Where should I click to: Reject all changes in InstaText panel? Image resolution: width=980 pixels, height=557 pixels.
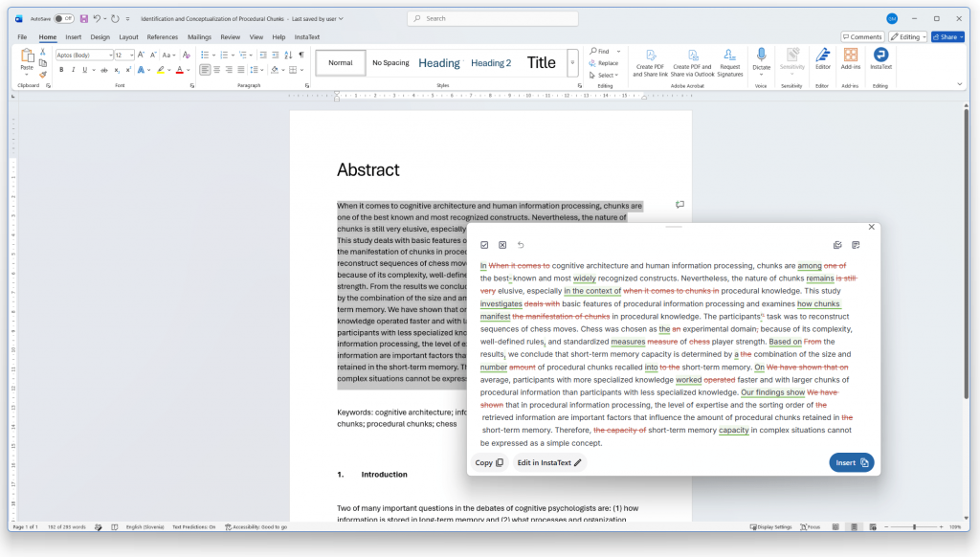pyautogui.click(x=502, y=245)
